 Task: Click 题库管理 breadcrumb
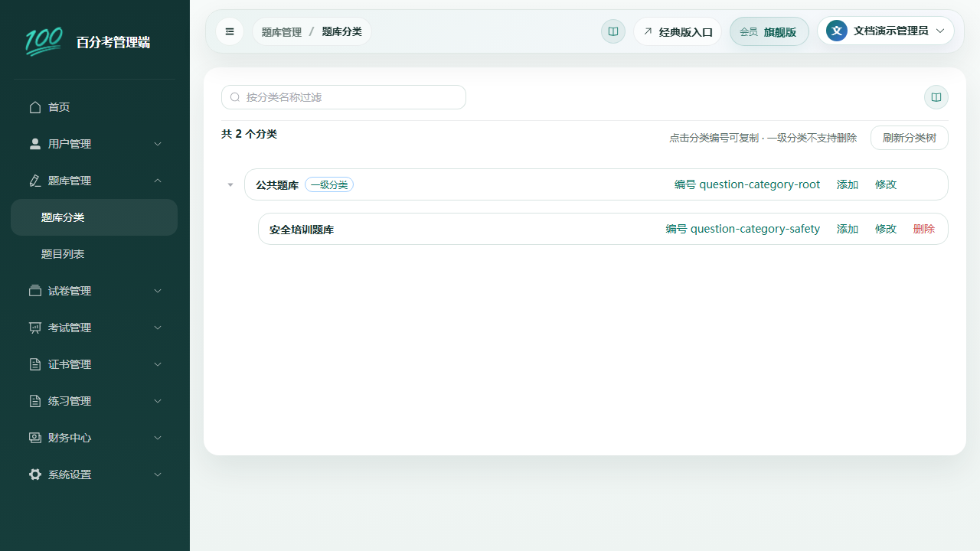(x=282, y=32)
